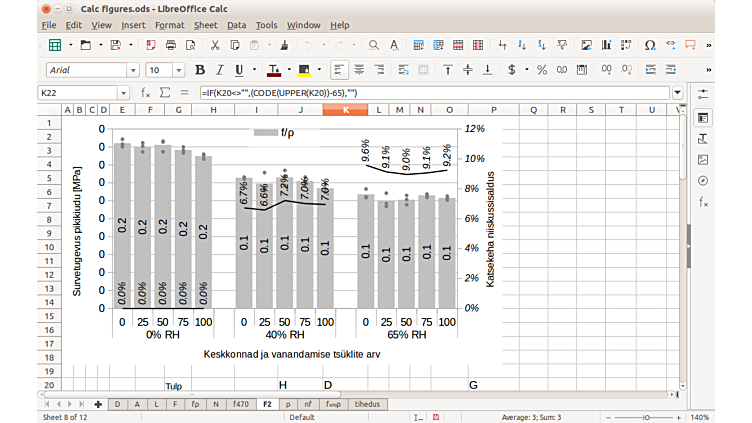Expand the font name dropdown

coord(133,70)
